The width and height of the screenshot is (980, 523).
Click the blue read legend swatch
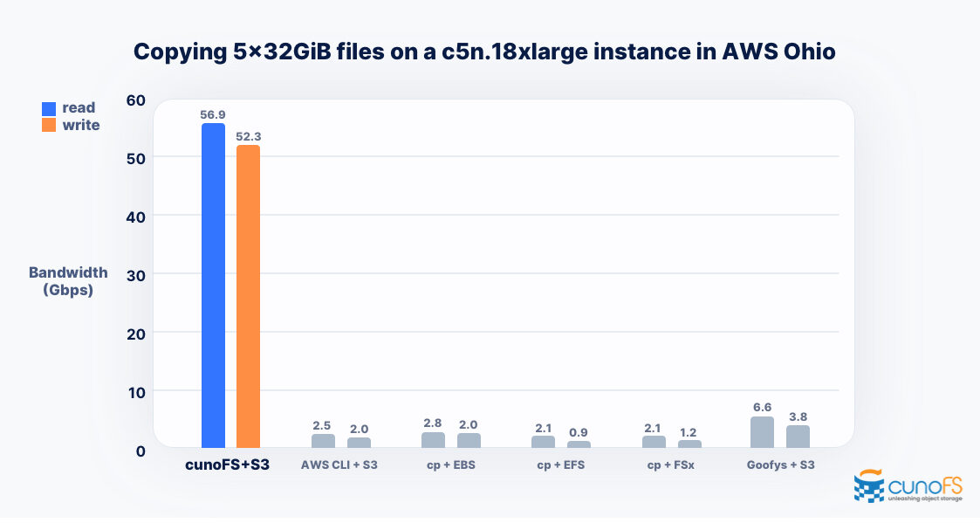(49, 109)
